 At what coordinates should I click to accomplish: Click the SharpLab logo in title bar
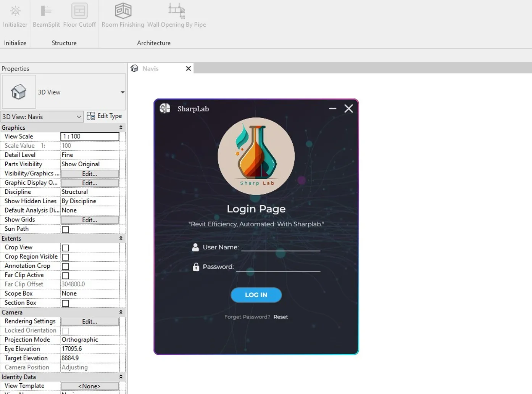(165, 108)
